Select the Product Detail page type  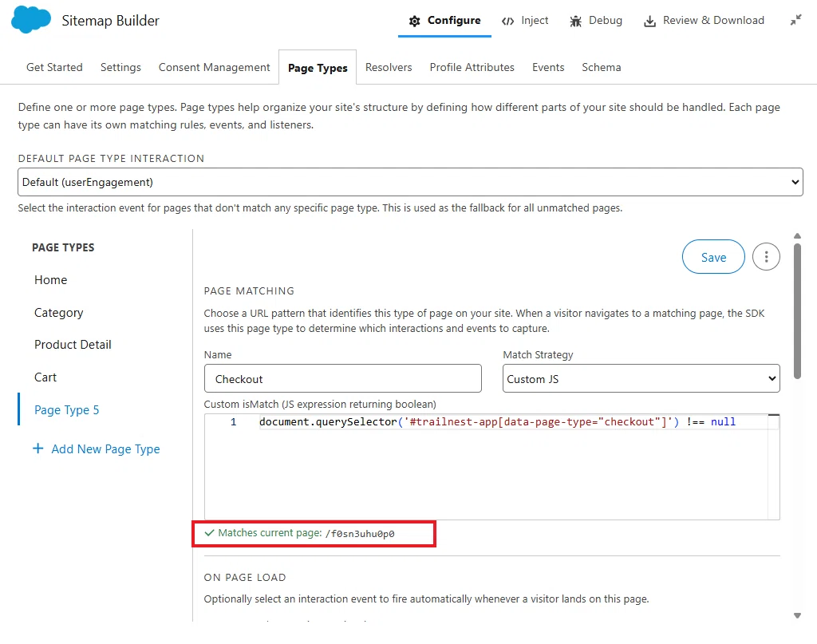pos(73,345)
